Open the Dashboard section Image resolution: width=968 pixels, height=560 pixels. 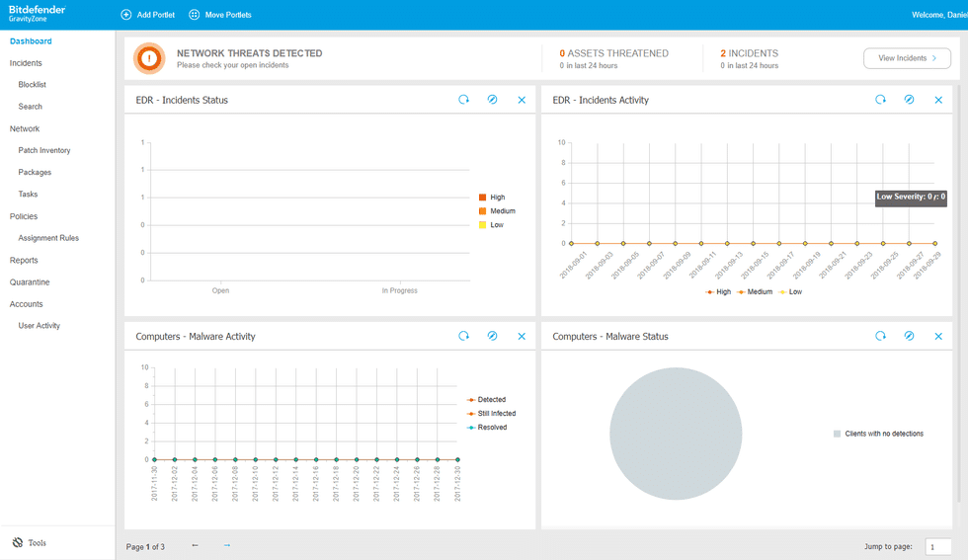pos(31,40)
